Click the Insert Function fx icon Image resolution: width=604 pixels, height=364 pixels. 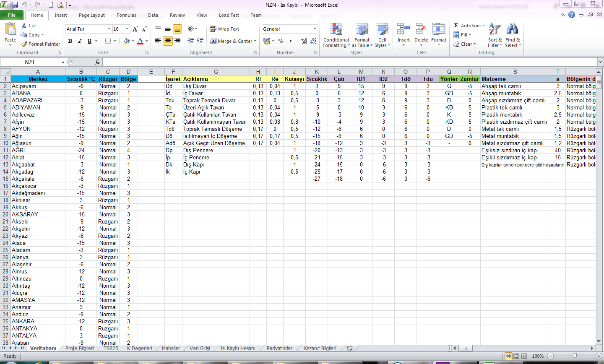point(97,62)
